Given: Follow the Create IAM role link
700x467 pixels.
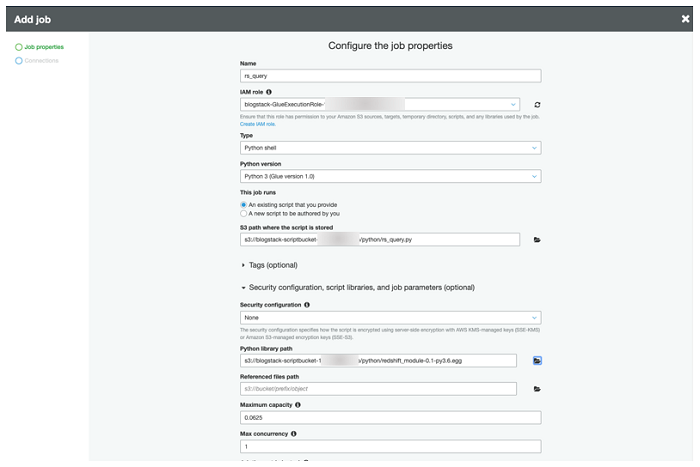Looking at the screenshot, I should point(258,124).
